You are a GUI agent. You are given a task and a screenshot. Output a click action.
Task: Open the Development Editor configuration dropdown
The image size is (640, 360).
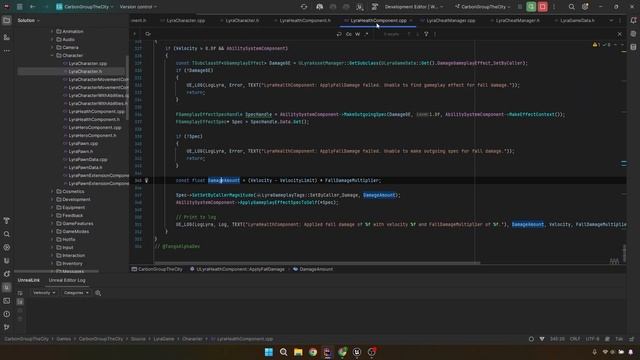413,7
